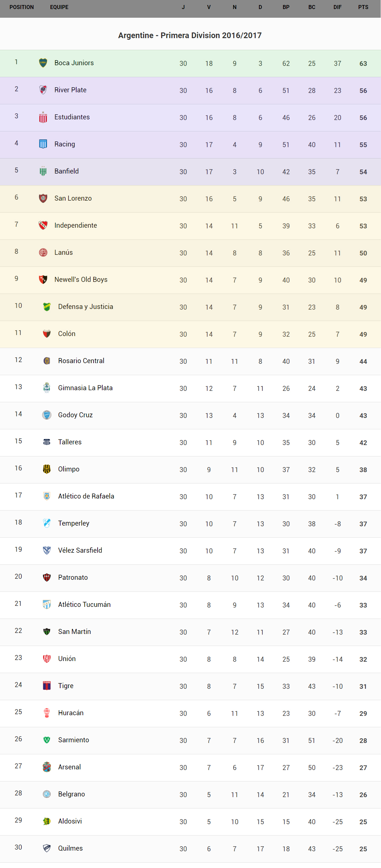This screenshot has height=868, width=381.
Task: Click the Tigre crest icon
Action: [x=47, y=686]
